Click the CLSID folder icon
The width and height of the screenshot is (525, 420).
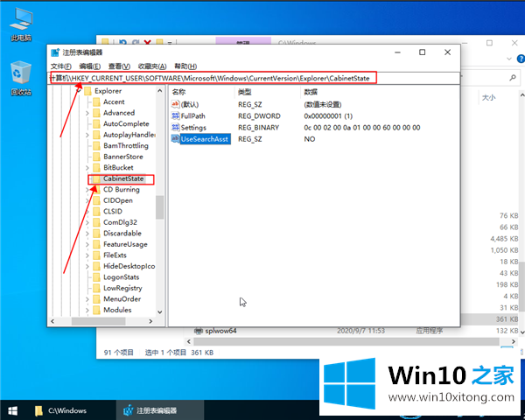coord(96,212)
